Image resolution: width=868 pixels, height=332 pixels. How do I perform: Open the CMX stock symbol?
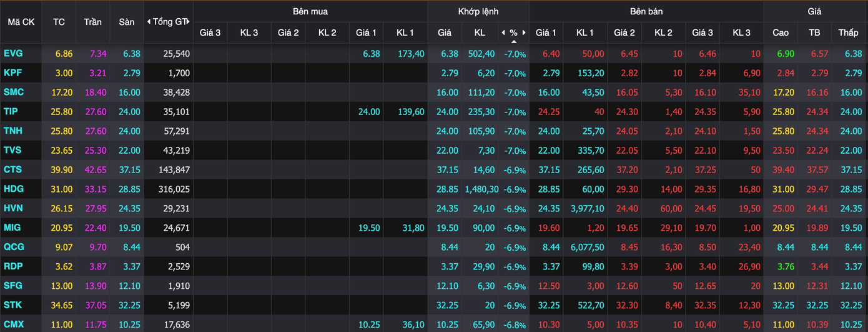(14, 324)
